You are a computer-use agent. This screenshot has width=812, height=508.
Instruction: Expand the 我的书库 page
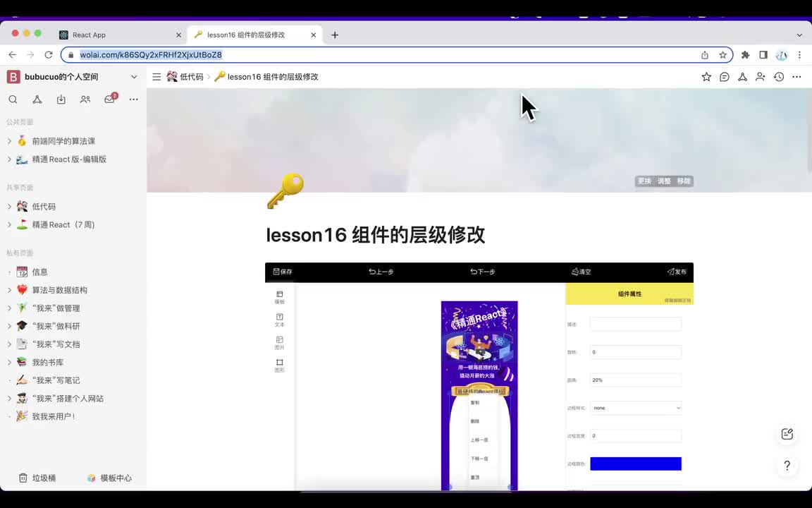pos(9,363)
